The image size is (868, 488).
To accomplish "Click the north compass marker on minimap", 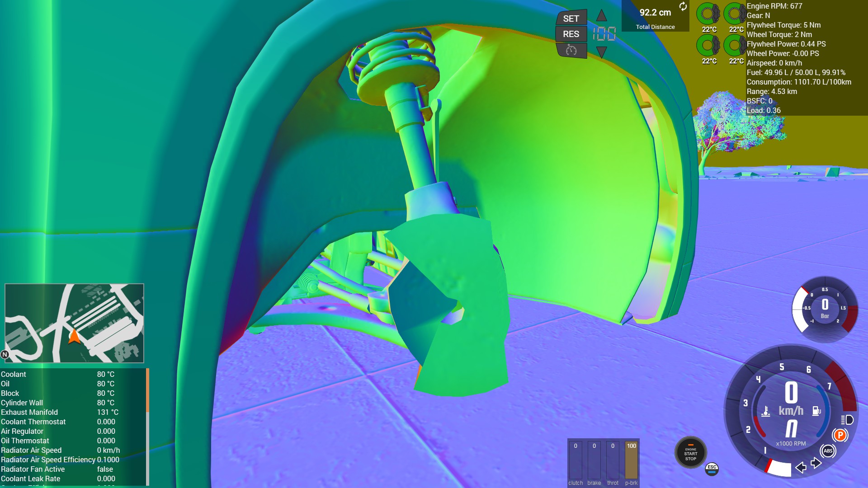I will (5, 354).
